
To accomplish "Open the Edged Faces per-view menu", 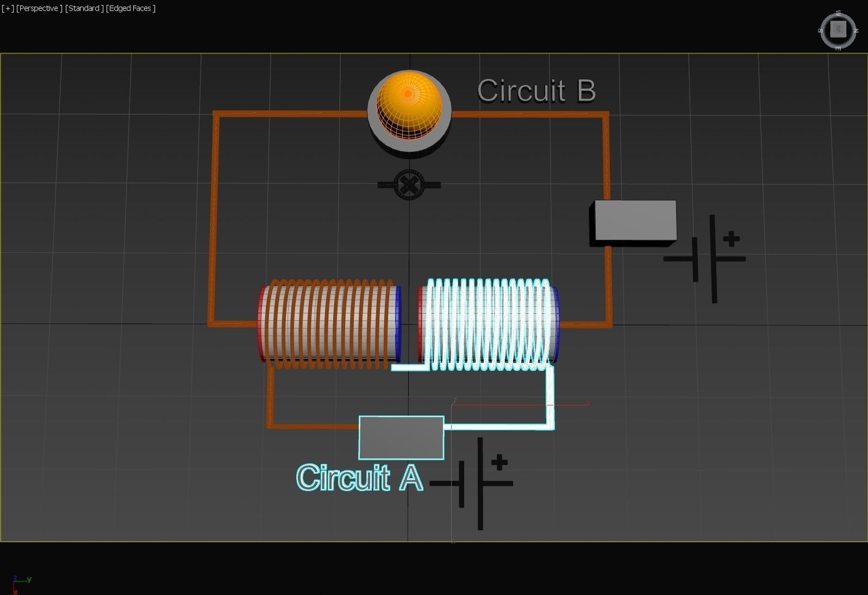I will (131, 8).
